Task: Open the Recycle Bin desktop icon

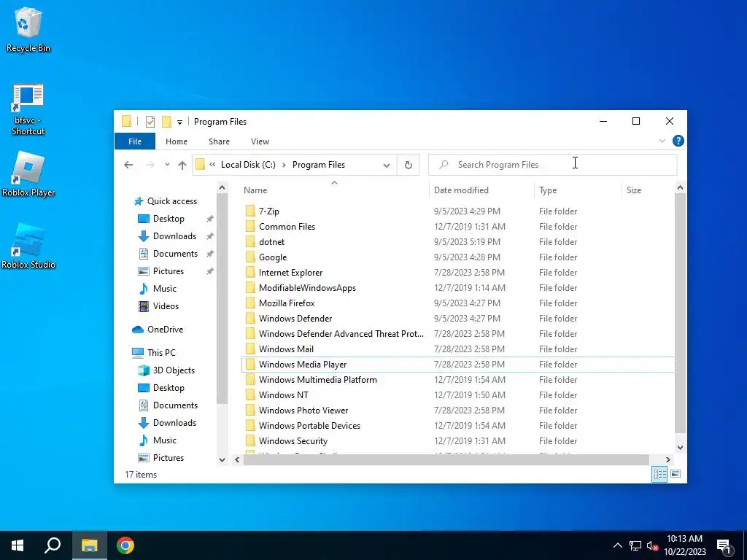Action: pyautogui.click(x=28, y=29)
